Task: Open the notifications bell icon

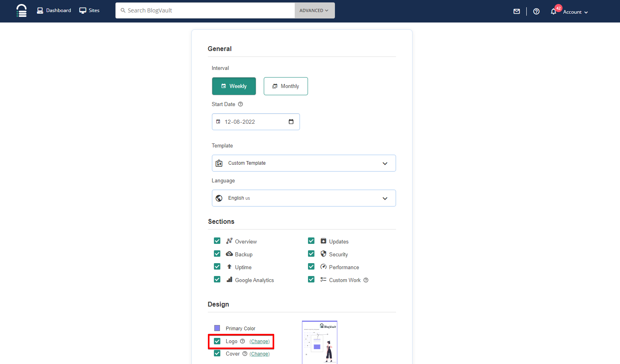Action: tap(554, 12)
